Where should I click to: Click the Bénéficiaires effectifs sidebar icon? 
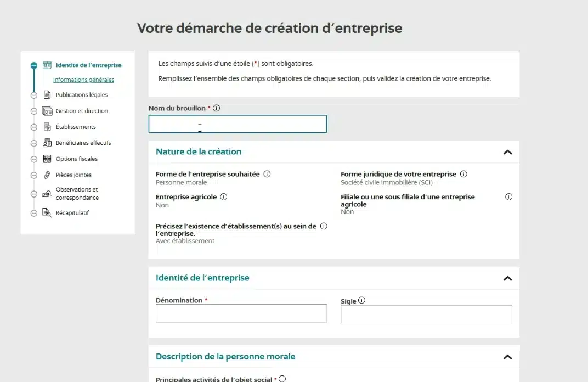47,143
